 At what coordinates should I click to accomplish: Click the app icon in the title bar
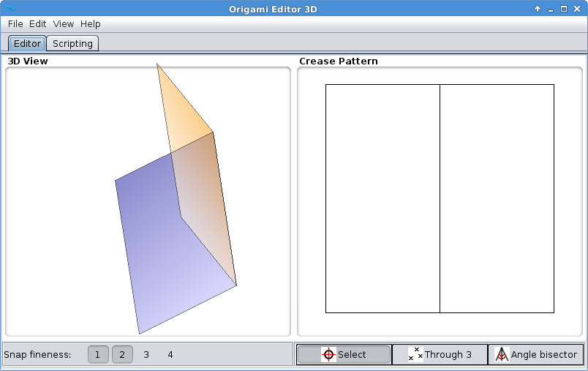click(x=10, y=9)
